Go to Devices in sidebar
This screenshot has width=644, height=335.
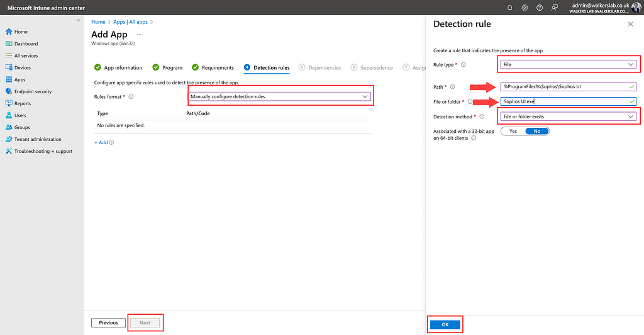pyautogui.click(x=23, y=67)
